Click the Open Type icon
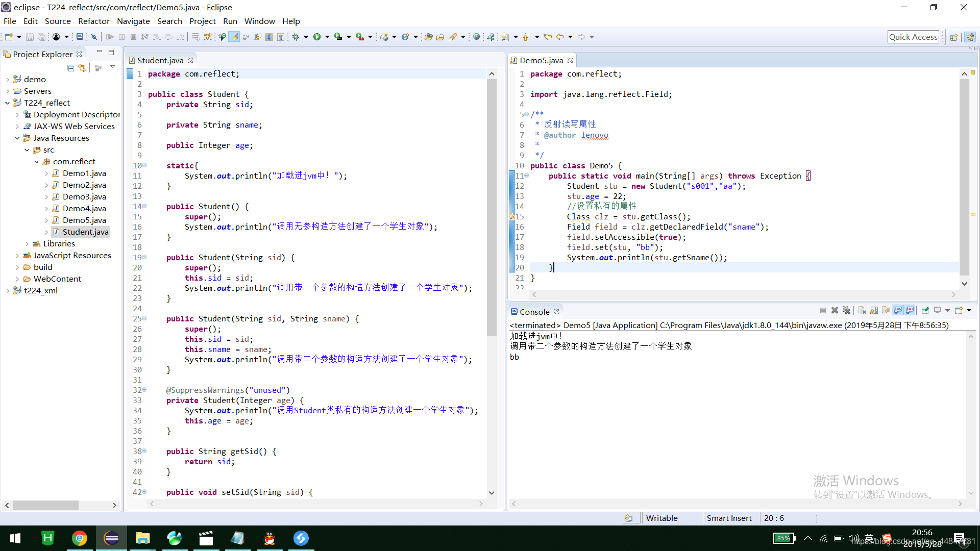980x551 pixels. [x=429, y=37]
